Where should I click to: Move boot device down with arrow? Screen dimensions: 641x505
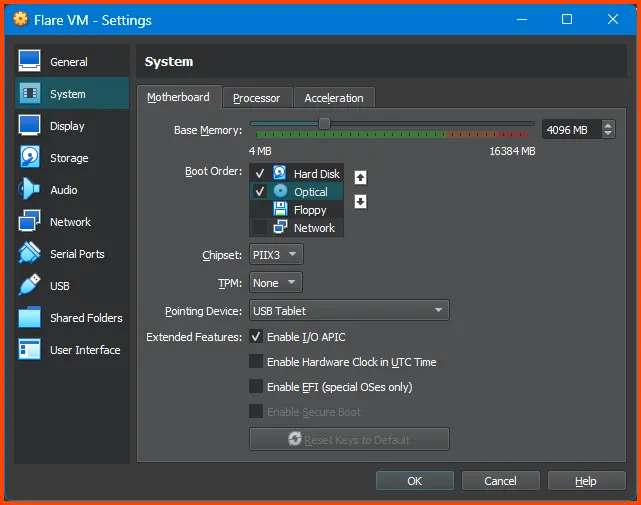360,201
